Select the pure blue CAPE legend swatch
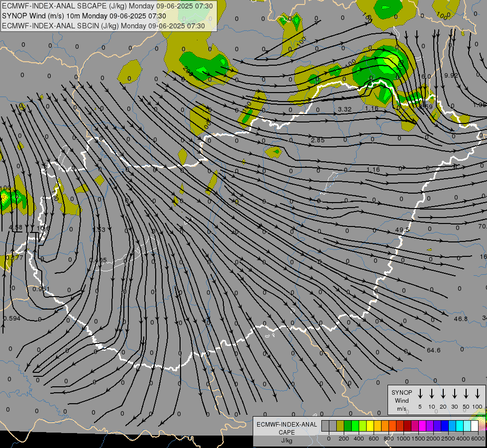Viewport: 487px width, 448px height. (x=445, y=426)
